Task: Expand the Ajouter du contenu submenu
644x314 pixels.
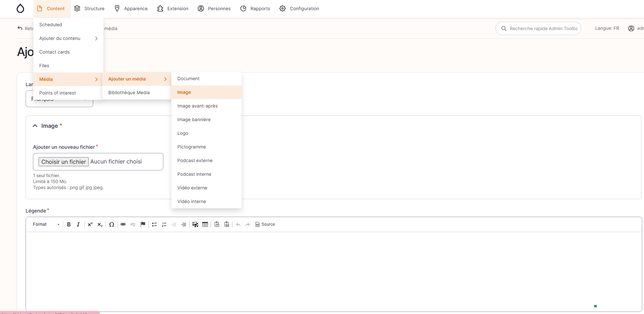Action: [x=68, y=39]
